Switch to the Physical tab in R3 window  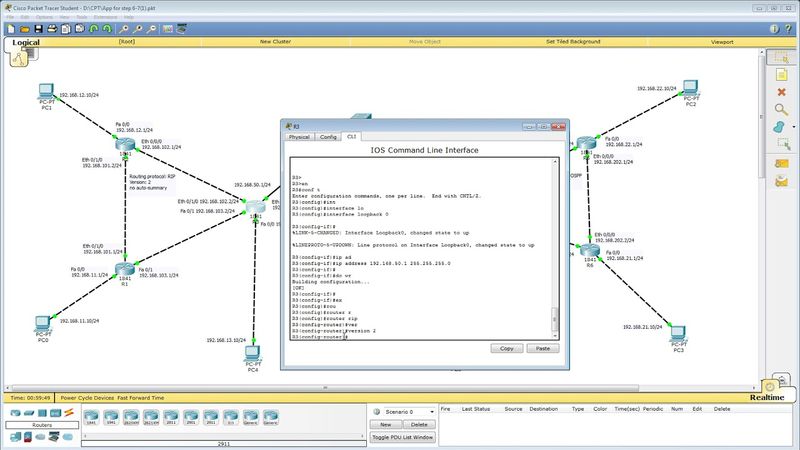[299, 137]
